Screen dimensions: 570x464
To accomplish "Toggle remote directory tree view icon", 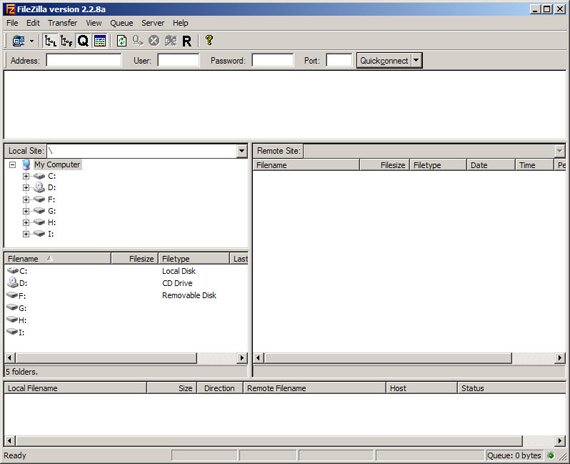I will pos(67,41).
